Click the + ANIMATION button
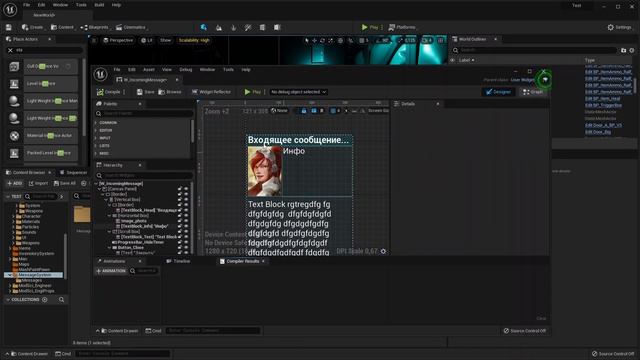640x360 pixels. click(x=111, y=271)
